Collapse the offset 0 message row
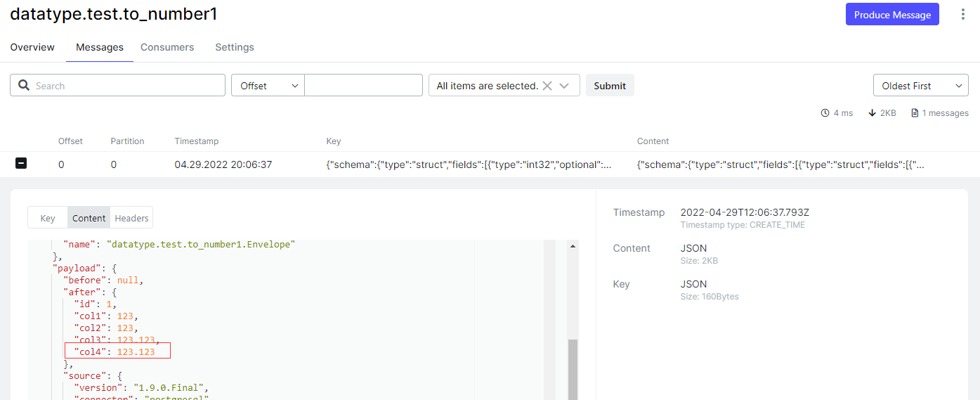 click(x=21, y=164)
